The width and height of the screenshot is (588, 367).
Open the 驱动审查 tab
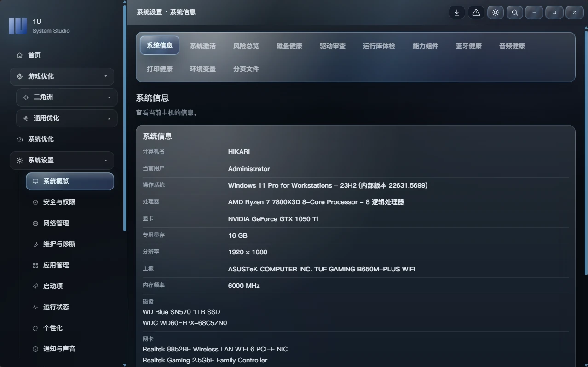[x=333, y=46]
